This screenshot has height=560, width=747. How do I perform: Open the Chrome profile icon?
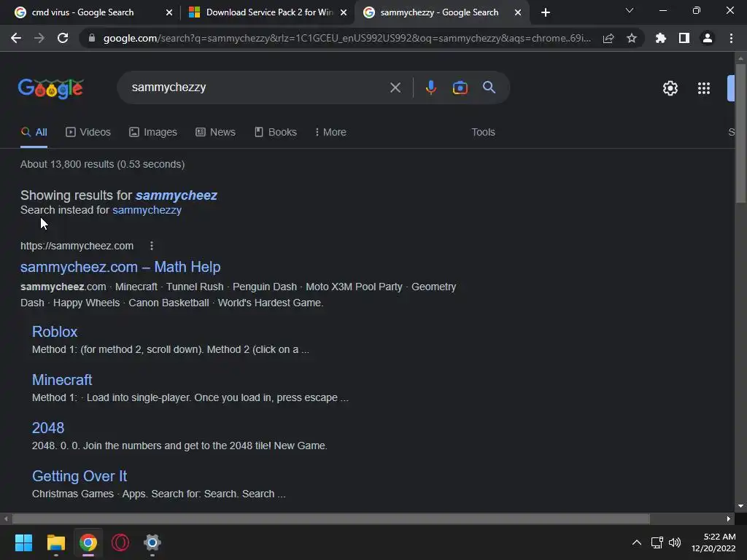click(708, 38)
